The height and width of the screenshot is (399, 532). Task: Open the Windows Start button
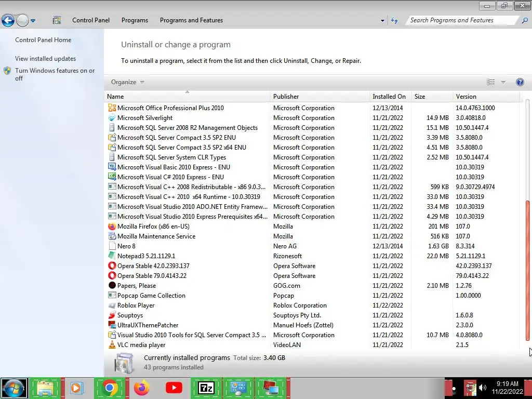point(14,388)
